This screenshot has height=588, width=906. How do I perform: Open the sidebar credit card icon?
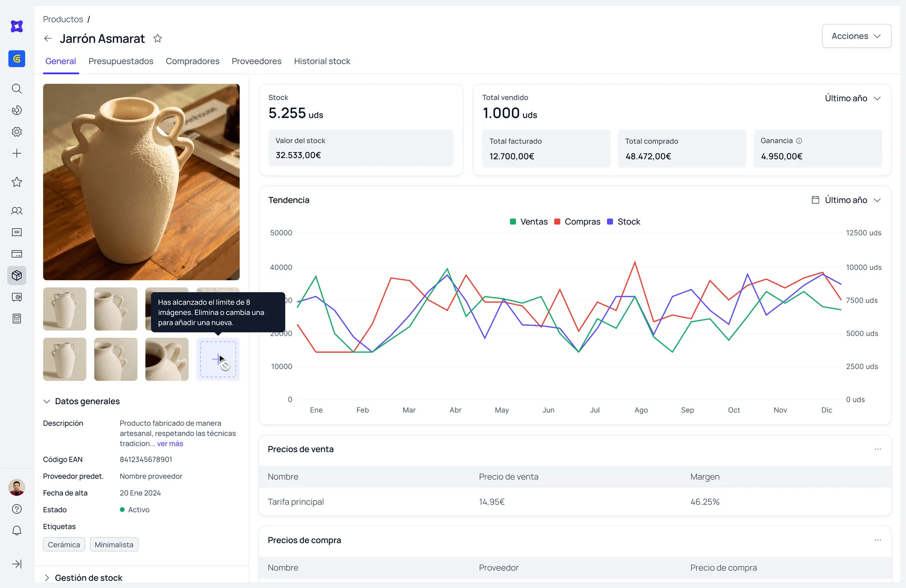click(x=17, y=254)
